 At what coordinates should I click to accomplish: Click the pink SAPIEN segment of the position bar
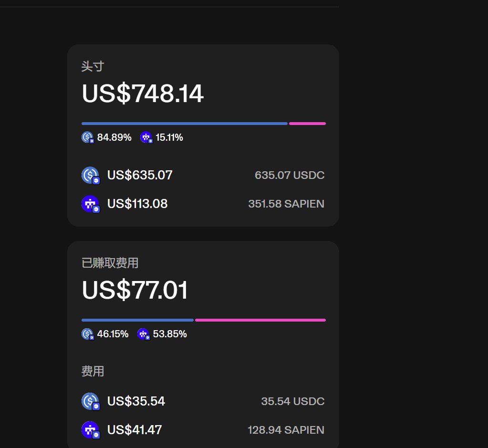point(307,124)
